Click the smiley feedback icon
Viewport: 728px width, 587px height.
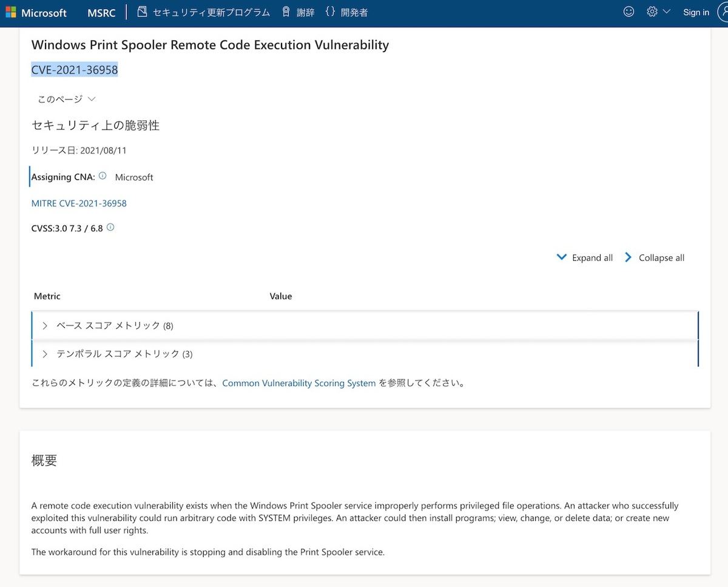pyautogui.click(x=629, y=12)
